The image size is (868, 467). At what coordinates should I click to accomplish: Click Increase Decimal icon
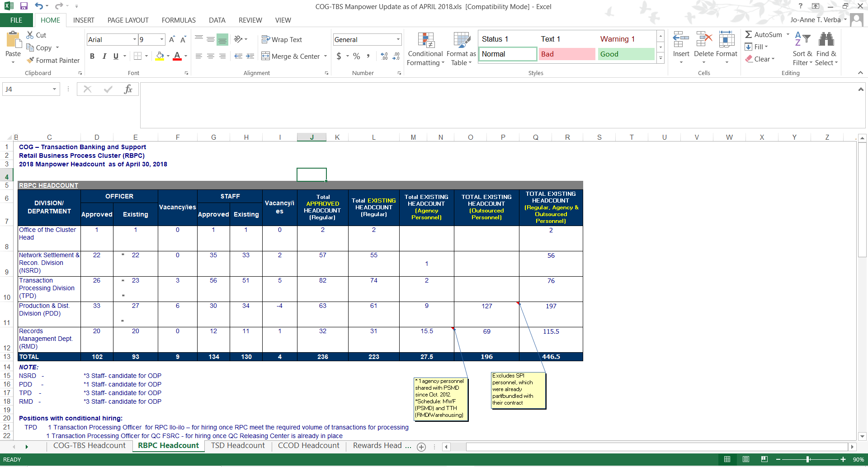pos(384,56)
